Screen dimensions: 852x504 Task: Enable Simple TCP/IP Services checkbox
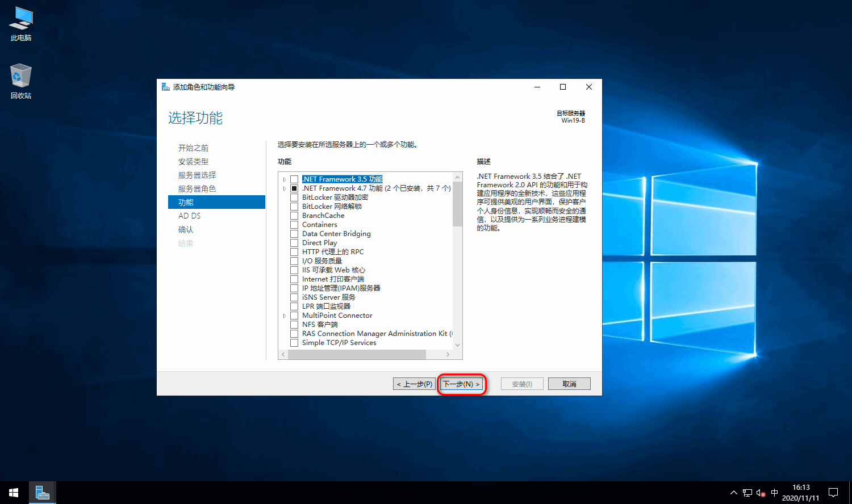coord(294,343)
